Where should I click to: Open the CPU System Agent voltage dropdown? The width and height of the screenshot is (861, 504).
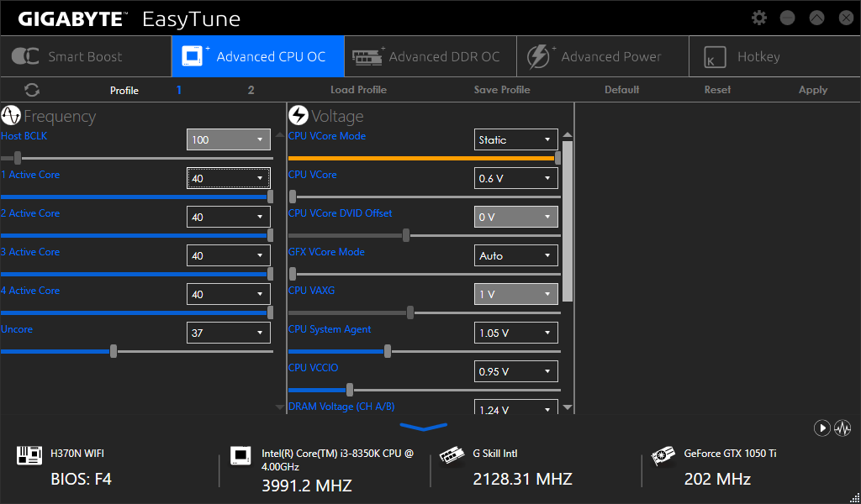click(x=516, y=333)
